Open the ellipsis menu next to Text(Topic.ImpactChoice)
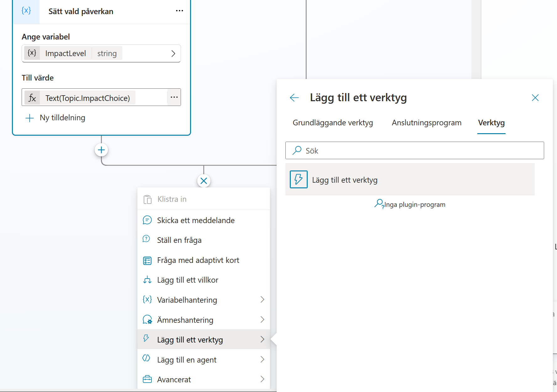557x392 pixels. pos(174,97)
